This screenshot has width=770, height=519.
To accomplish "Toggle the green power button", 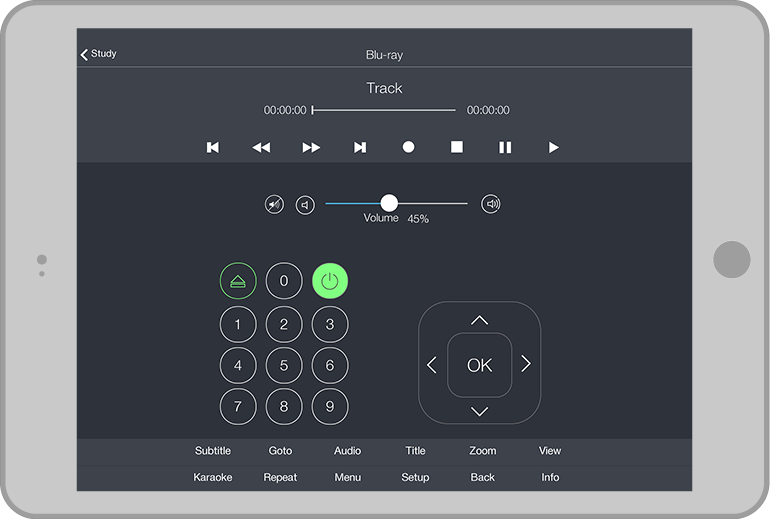I will pos(330,281).
